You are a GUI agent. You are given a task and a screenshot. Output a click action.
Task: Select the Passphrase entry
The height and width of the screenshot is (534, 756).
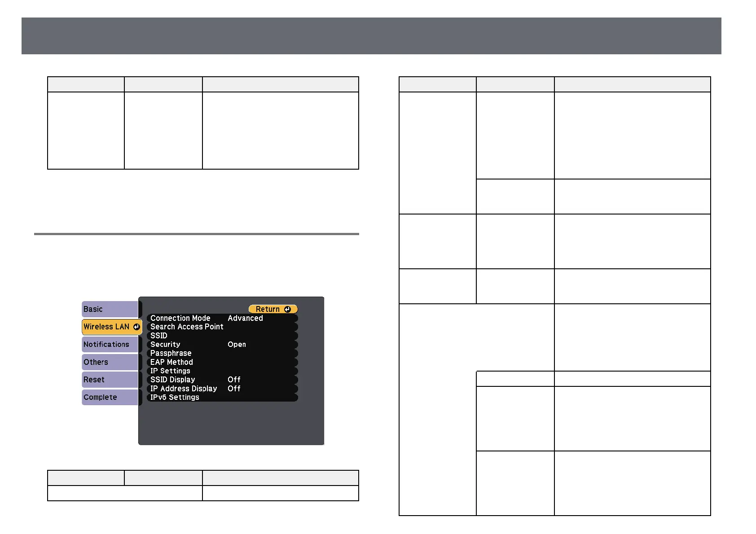222,353
